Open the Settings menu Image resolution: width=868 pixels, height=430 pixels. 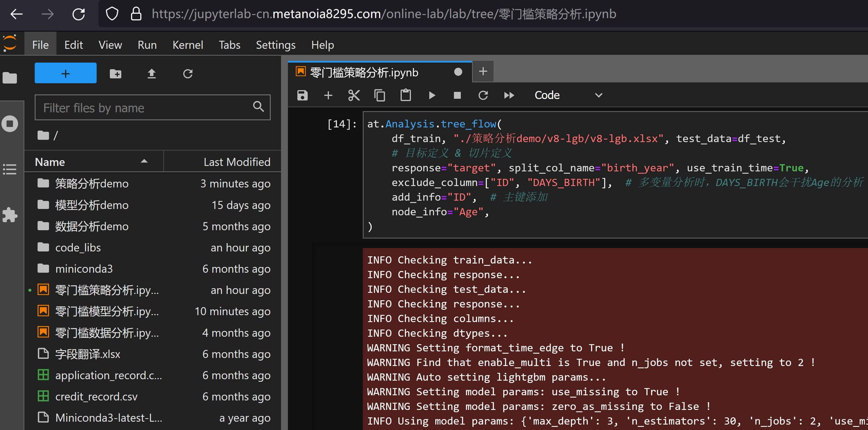275,45
